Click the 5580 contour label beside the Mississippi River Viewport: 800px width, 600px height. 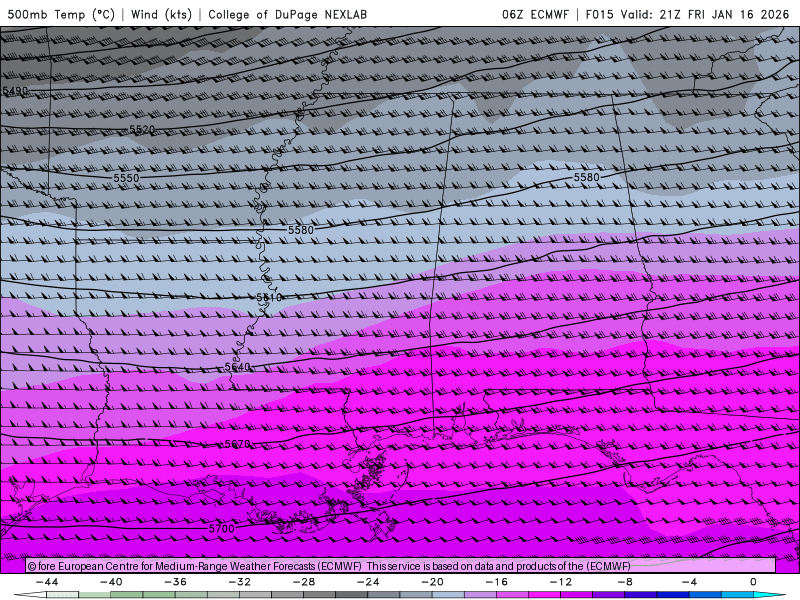coord(301,230)
